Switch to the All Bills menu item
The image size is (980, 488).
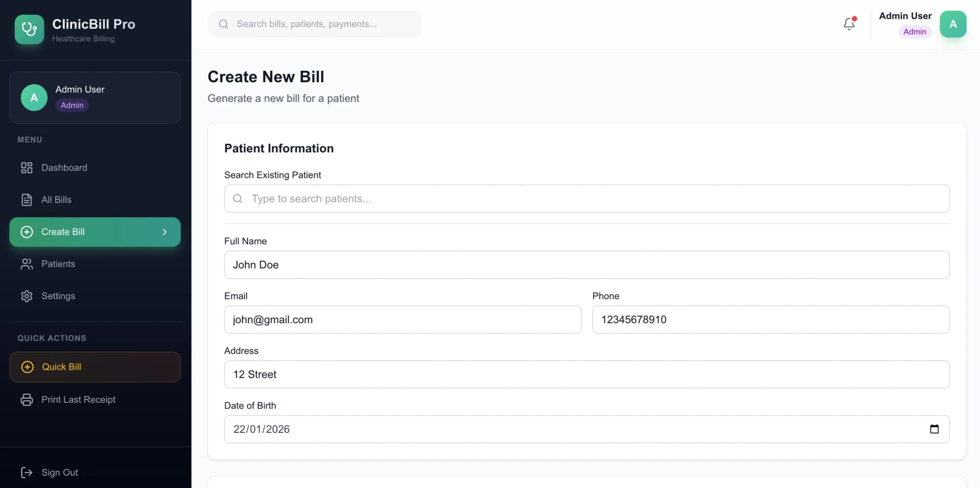click(x=57, y=199)
